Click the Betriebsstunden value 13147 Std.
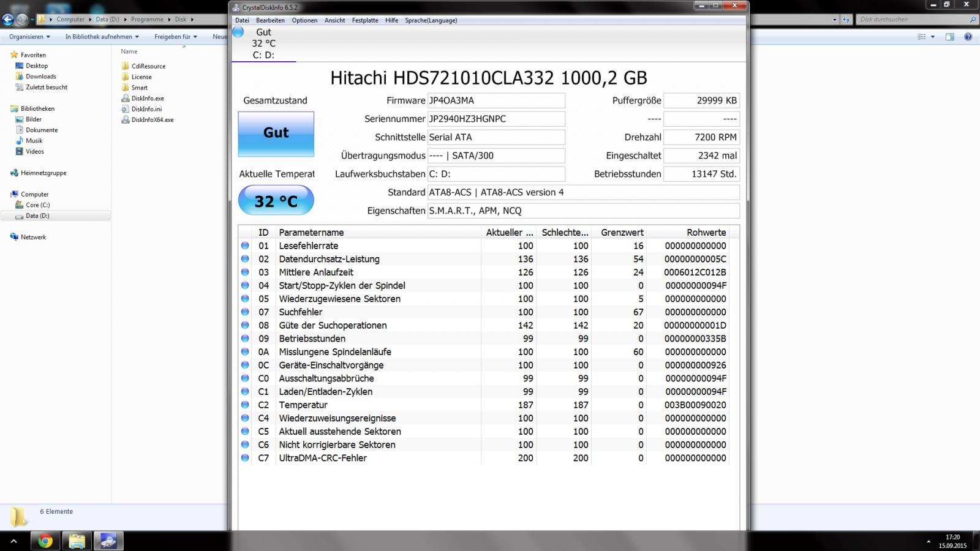 701,174
